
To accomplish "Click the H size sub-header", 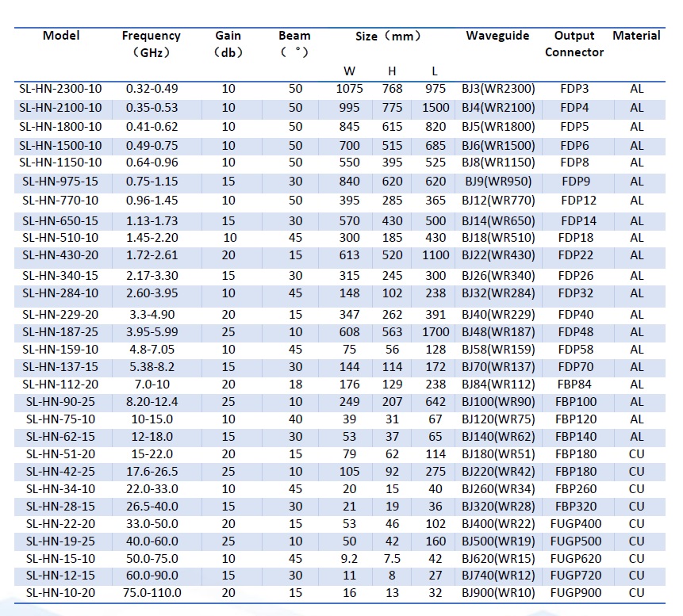I will pos(392,71).
